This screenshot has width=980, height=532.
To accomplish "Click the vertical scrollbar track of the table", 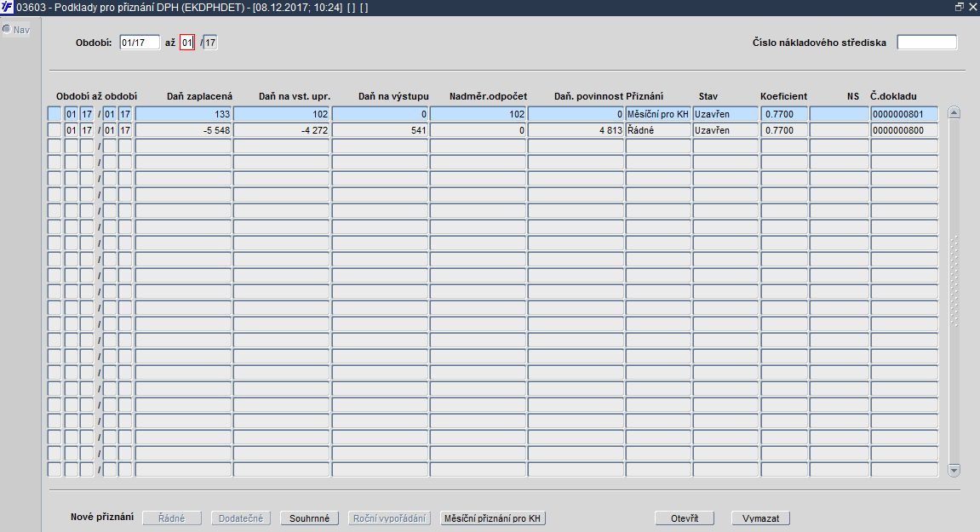I will pyautogui.click(x=954, y=291).
